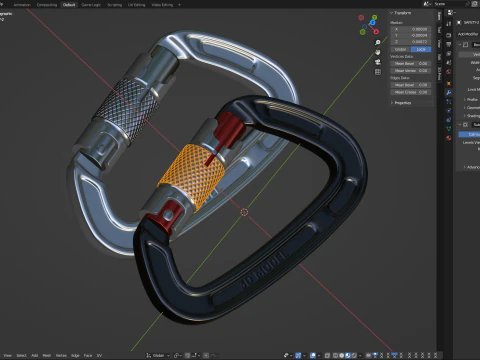Collapse the Bevel modifier panel

click(460, 44)
